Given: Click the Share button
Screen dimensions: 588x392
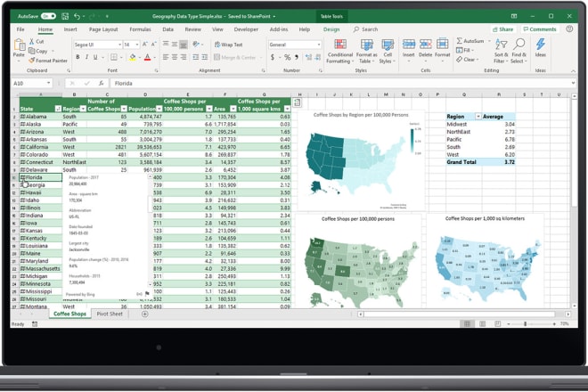Looking at the screenshot, I should click(x=502, y=29).
